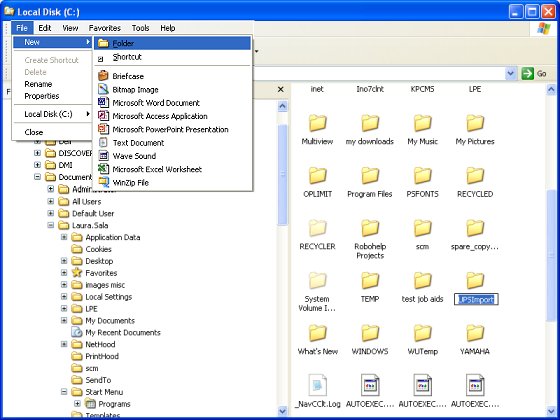Close the Folders pane with the X

[281, 89]
